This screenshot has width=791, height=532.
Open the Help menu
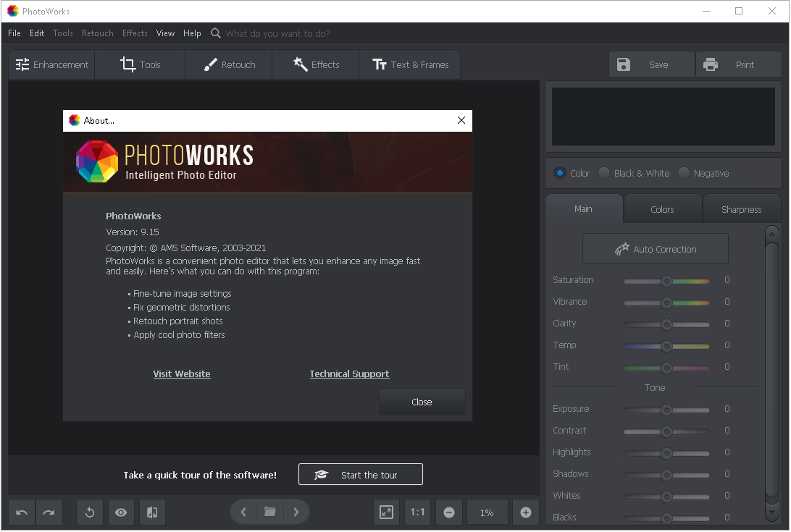(x=192, y=33)
